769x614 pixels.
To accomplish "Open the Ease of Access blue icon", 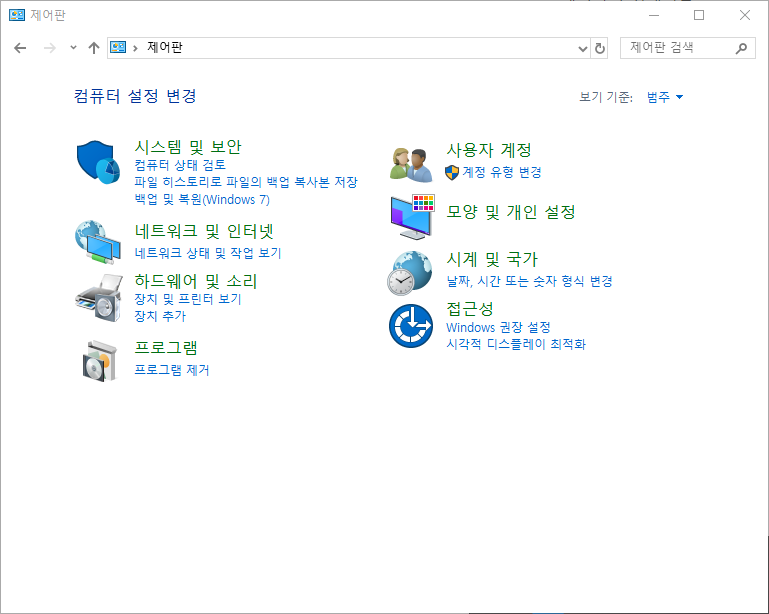I will pos(411,326).
